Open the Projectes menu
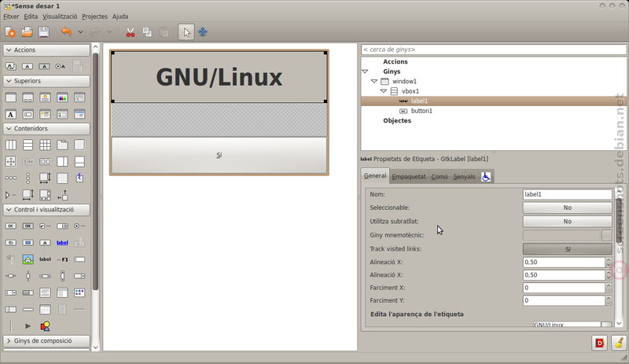This screenshot has width=629, height=364. point(94,17)
